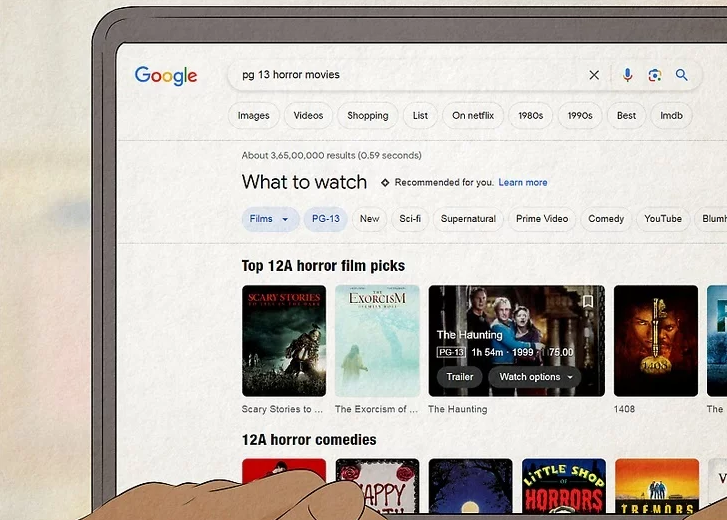Select the Imdb chip
Viewport: 727px width, 520px height.
(x=671, y=115)
